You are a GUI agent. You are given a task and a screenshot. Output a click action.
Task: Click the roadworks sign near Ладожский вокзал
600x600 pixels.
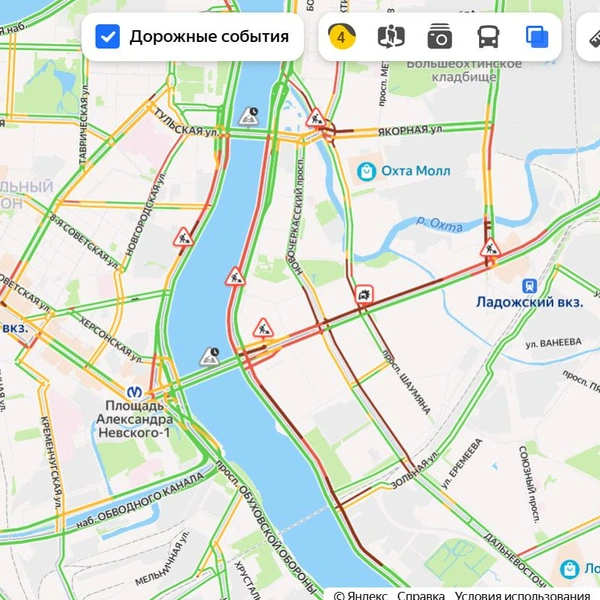(490, 248)
